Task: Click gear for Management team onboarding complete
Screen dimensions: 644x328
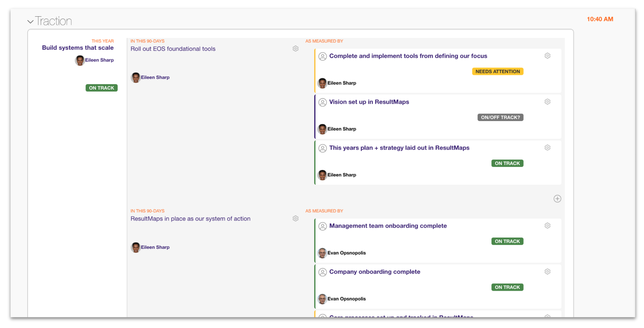Action: tap(547, 226)
